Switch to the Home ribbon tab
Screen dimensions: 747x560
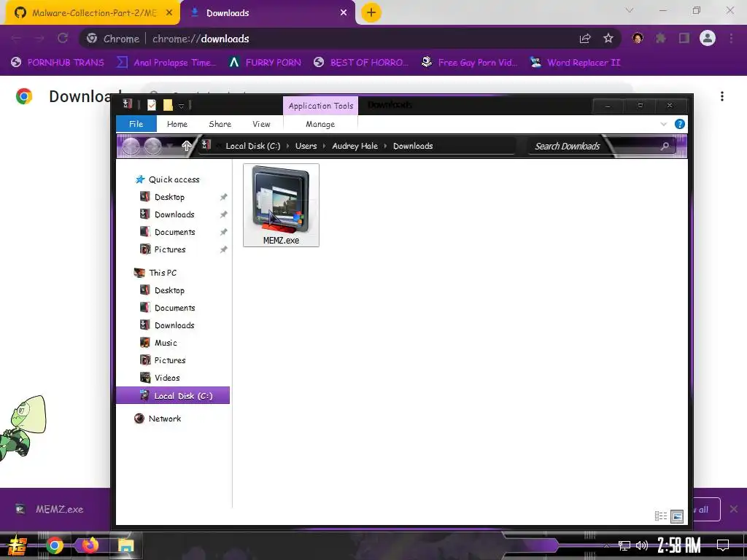(x=177, y=124)
